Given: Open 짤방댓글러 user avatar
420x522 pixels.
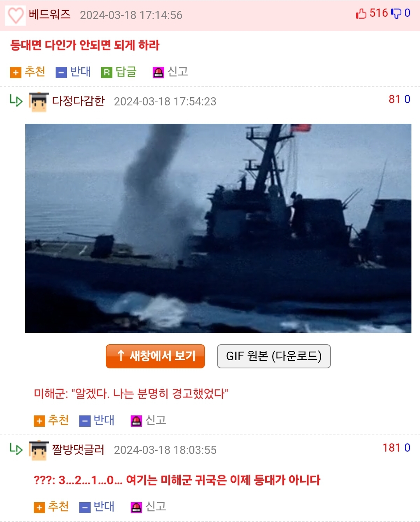Looking at the screenshot, I should (38, 450).
